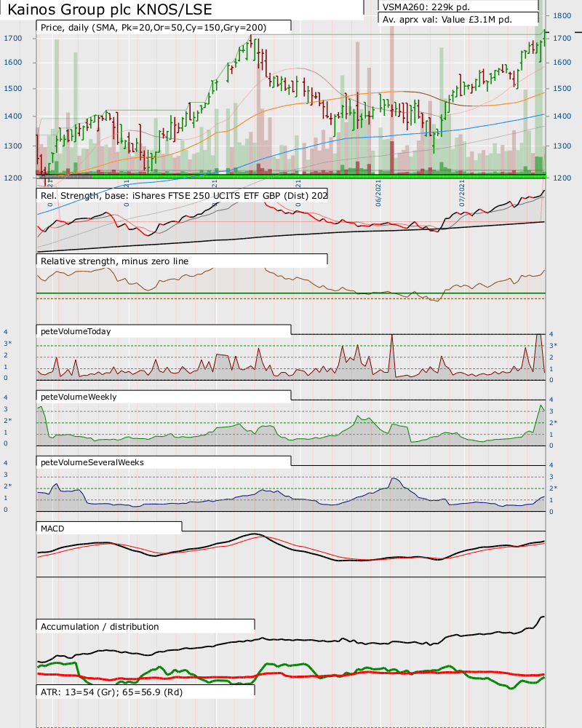The height and width of the screenshot is (728, 582).
Task: Click 1600 on the right price axis
Action: click(x=562, y=62)
